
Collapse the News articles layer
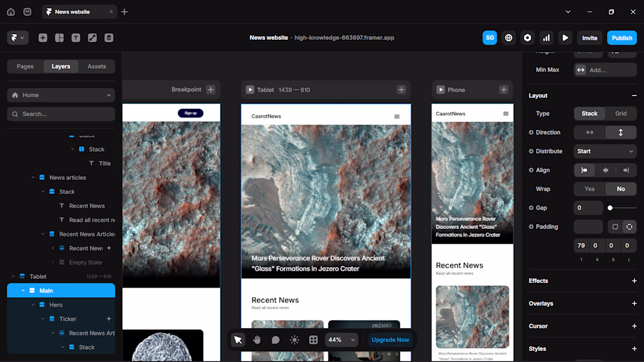coord(33,177)
